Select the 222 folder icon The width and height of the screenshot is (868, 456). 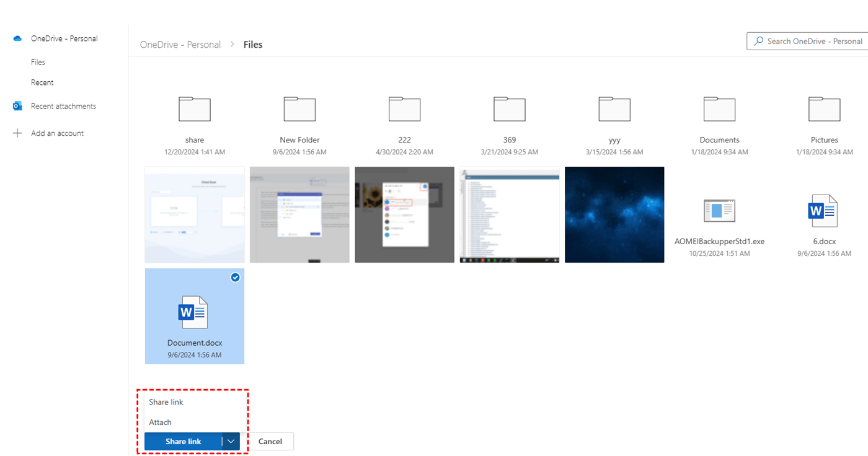(405, 109)
